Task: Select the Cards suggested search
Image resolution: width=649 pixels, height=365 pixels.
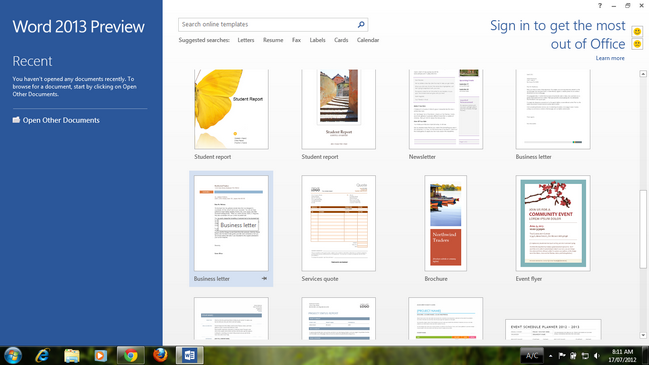Action: 341,40
